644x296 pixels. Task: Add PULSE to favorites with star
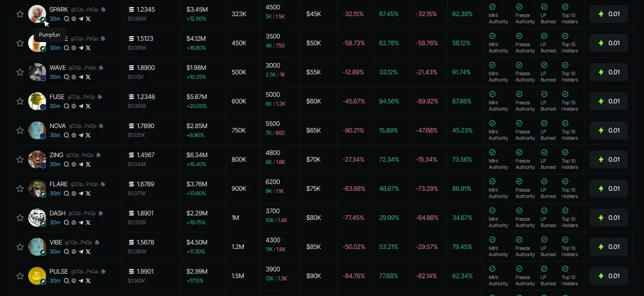coord(20,276)
